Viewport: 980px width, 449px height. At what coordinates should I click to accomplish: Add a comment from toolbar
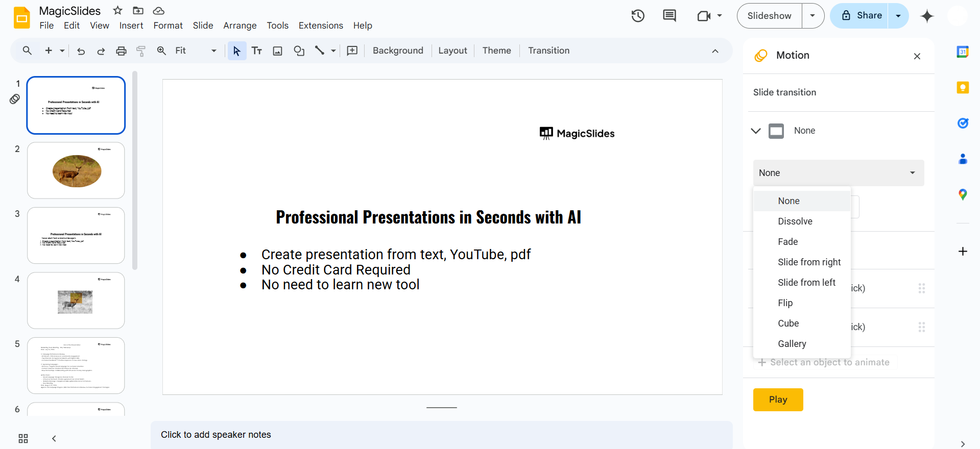coord(352,51)
